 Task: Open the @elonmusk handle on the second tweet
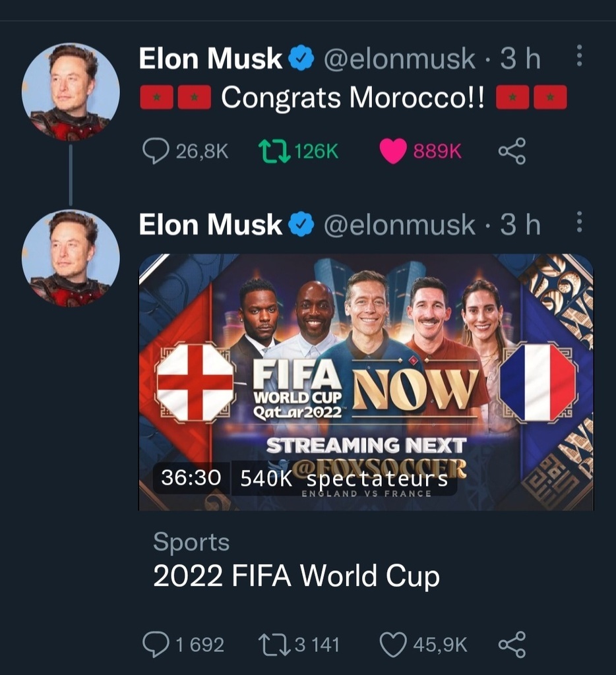[x=398, y=225]
